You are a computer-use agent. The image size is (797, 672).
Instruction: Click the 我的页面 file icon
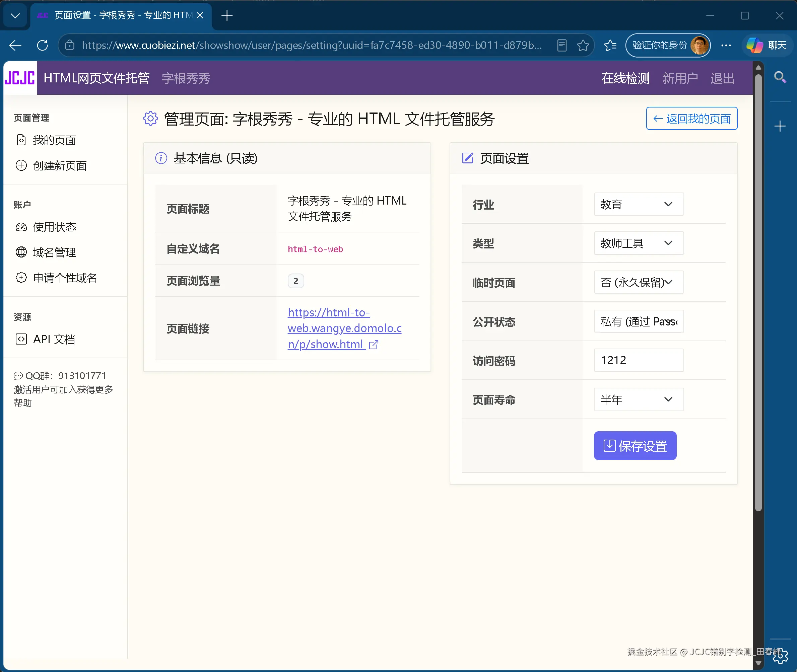(21, 140)
